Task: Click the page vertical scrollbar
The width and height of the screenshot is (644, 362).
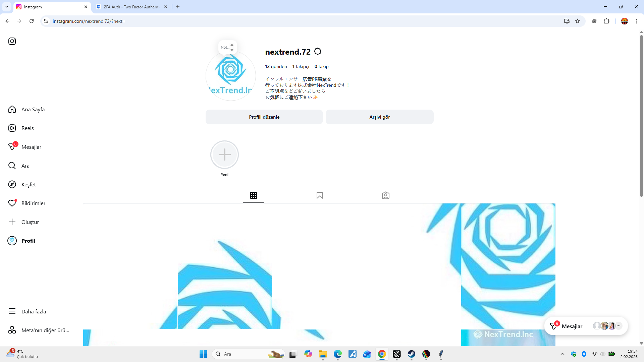Action: (641, 116)
